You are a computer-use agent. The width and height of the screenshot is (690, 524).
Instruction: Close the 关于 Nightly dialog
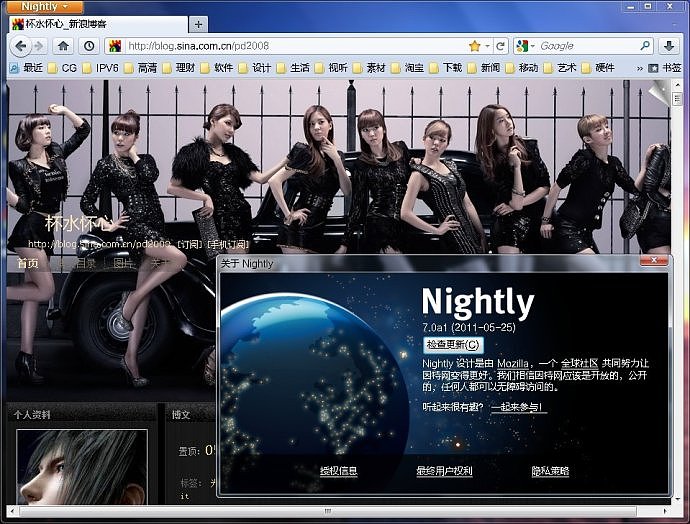coord(654,260)
